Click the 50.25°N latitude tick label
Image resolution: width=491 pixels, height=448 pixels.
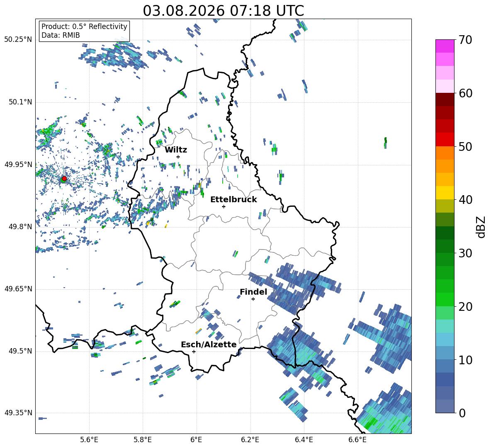(x=18, y=40)
